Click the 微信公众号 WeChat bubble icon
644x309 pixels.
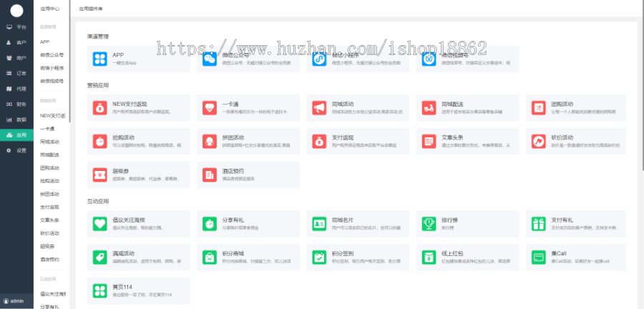(210, 59)
